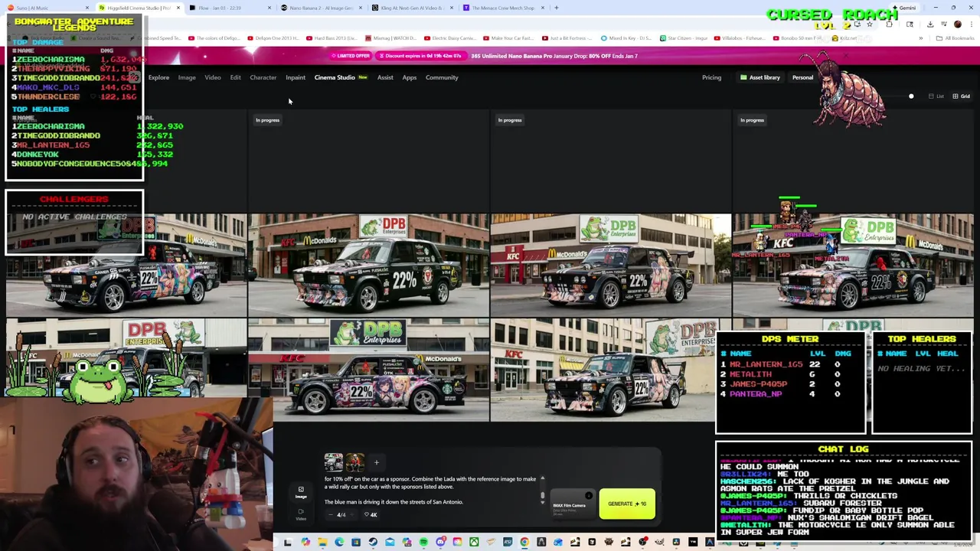Viewport: 980px width, 551px height.
Task: Open the Assist menu item
Action: [x=385, y=77]
